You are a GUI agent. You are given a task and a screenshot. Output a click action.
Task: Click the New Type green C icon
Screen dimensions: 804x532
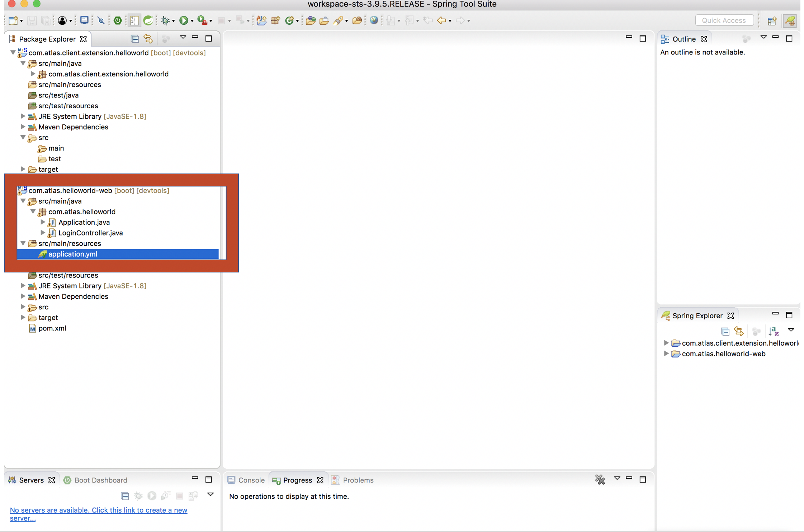[289, 20]
